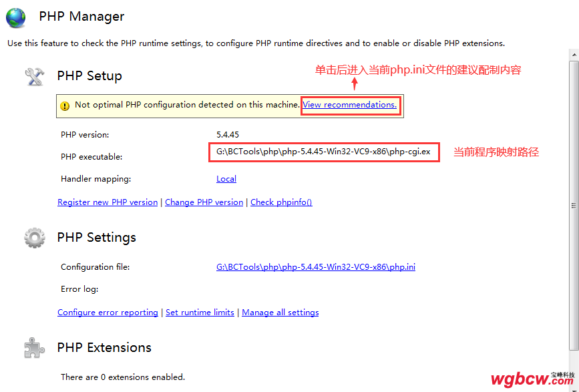
Task: Open the php.ini configuration file link
Action: [316, 267]
